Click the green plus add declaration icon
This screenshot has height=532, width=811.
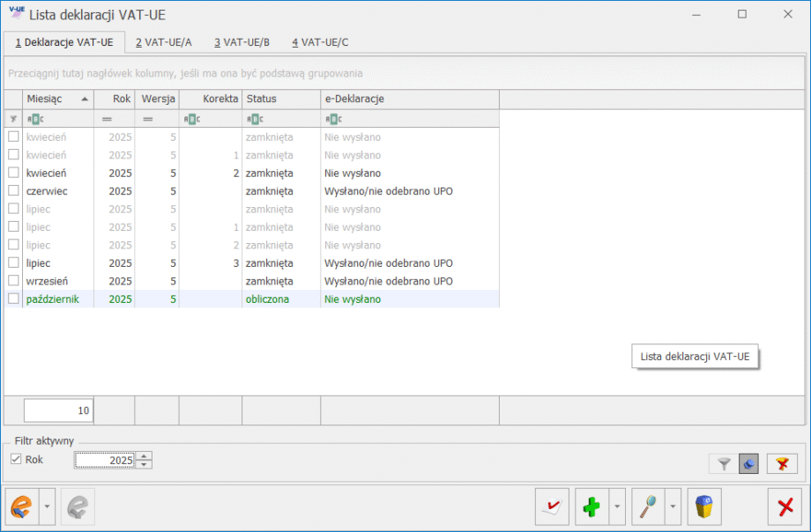point(592,506)
